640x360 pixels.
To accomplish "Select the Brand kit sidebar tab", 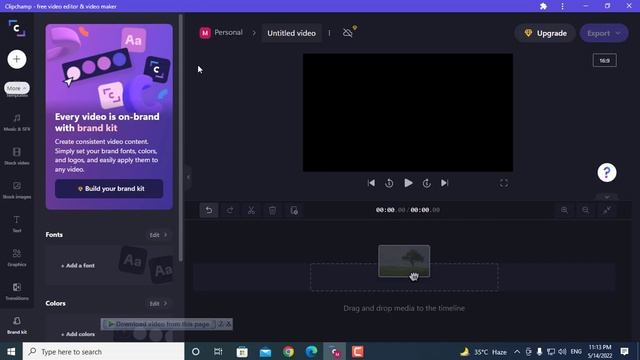I will coord(17,326).
